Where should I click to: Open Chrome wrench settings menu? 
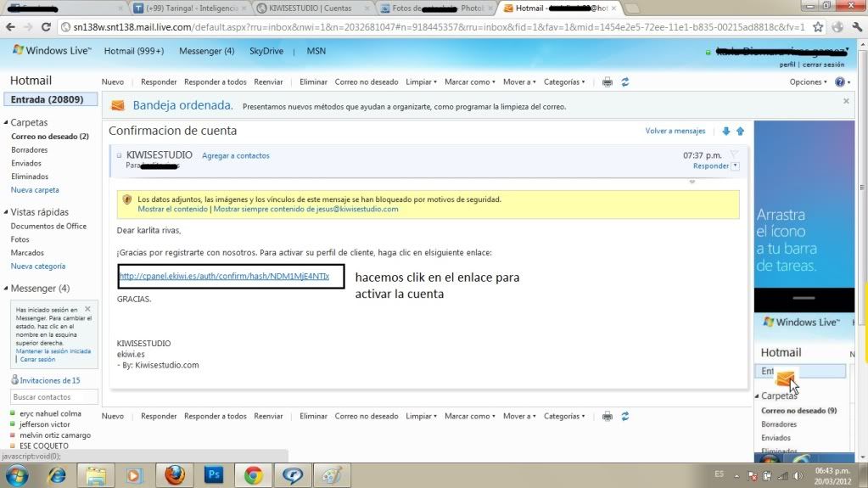tap(856, 26)
